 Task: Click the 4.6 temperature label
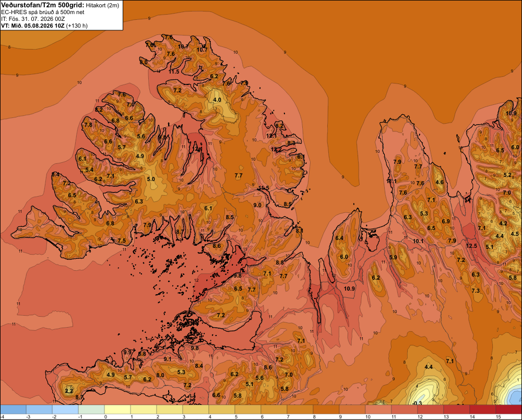(x=440, y=182)
